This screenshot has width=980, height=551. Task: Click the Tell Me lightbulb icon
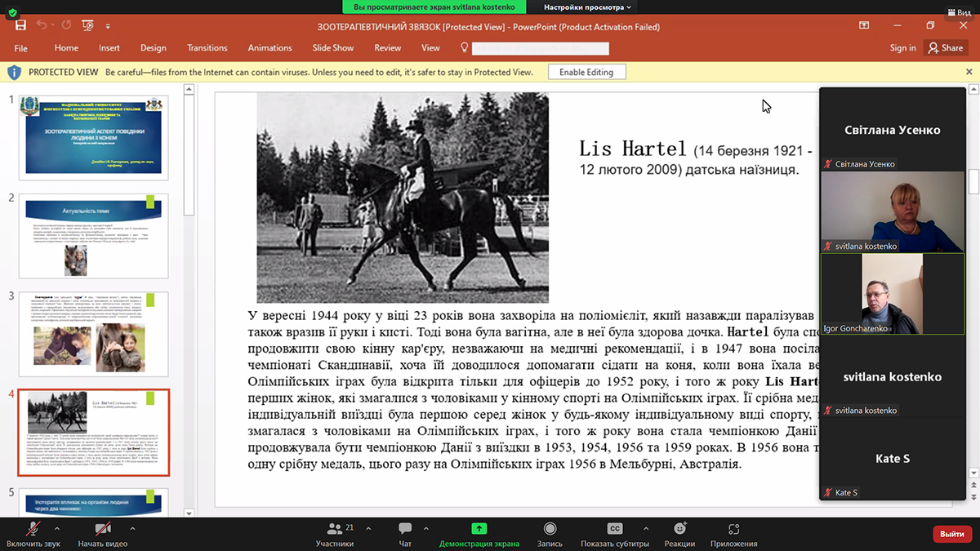pyautogui.click(x=464, y=48)
